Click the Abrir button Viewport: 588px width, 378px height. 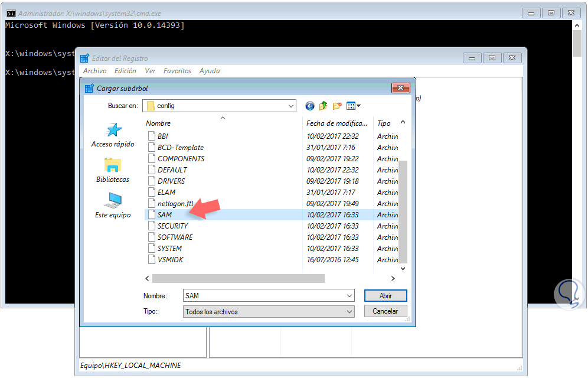point(386,296)
